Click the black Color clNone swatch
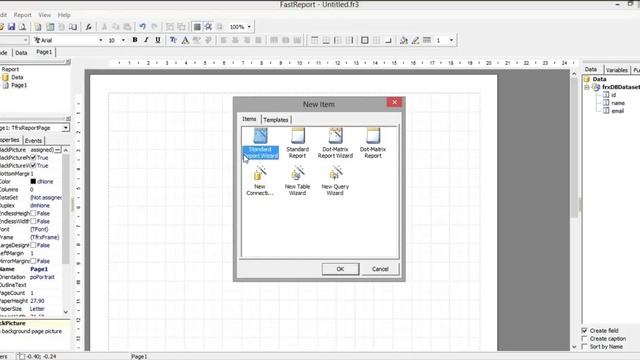The height and width of the screenshot is (360, 640). [33, 181]
